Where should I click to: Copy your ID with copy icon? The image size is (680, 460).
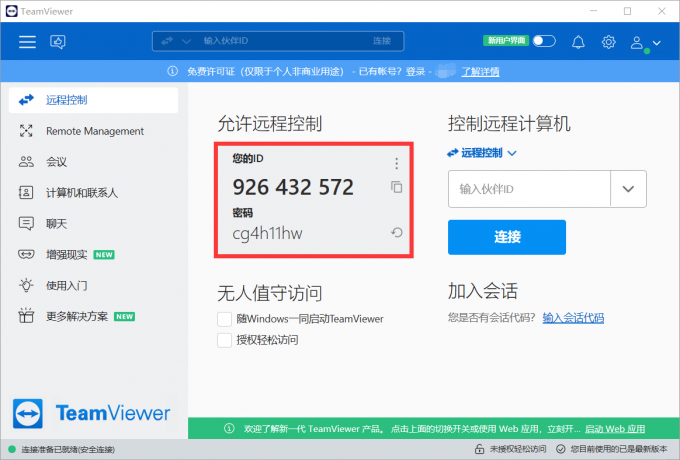click(397, 187)
